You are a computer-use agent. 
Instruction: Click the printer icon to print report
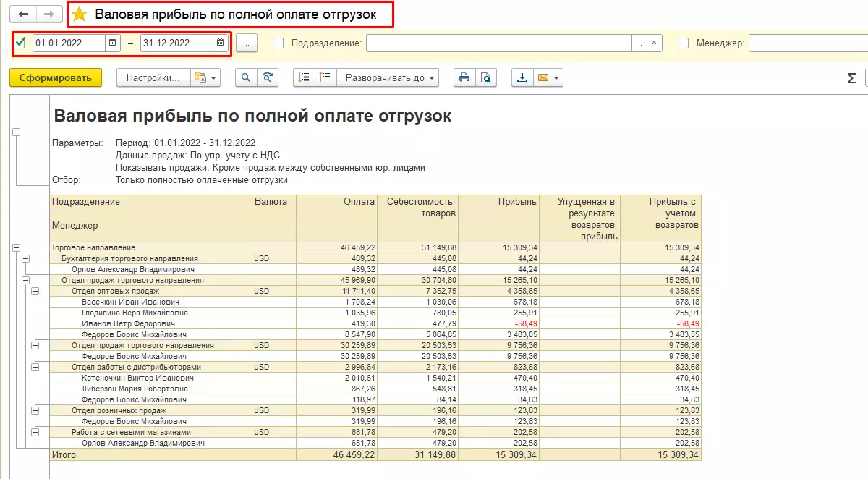click(x=464, y=78)
